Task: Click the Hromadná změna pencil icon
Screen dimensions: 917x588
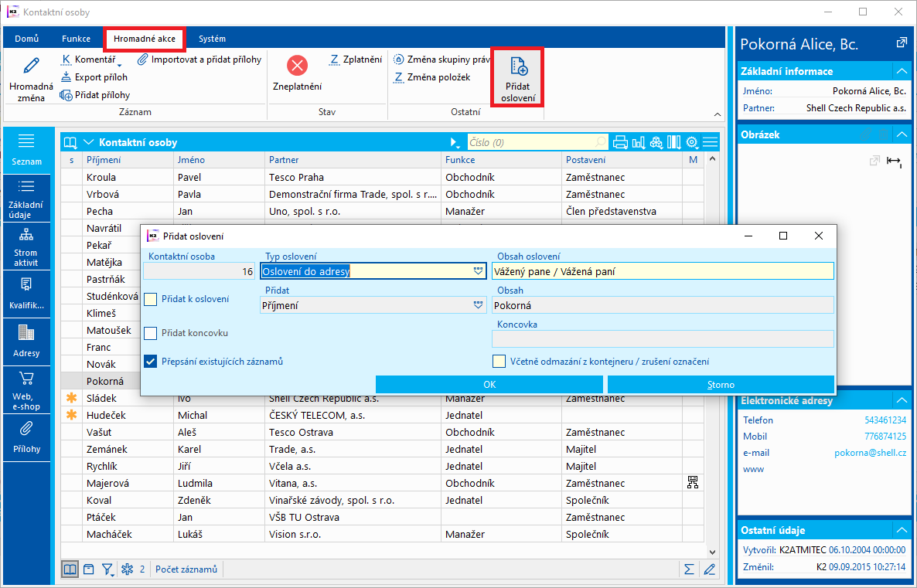Action: tap(32, 66)
